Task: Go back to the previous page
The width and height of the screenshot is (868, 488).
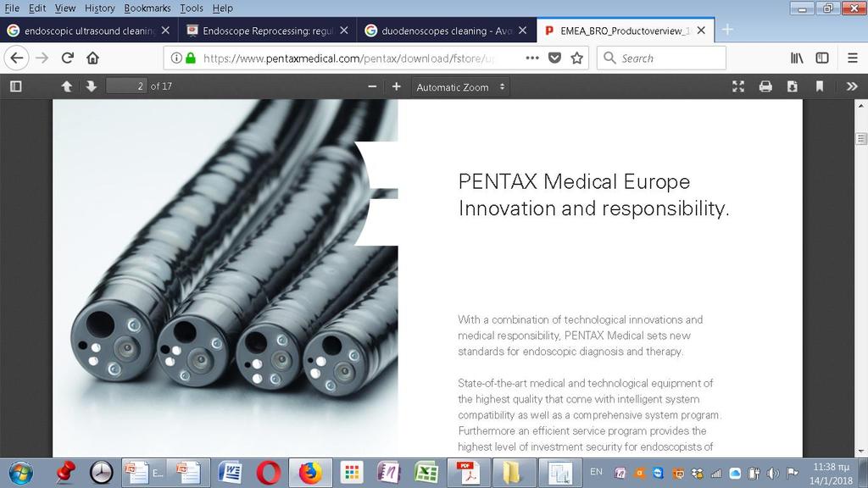Action: tap(17, 58)
